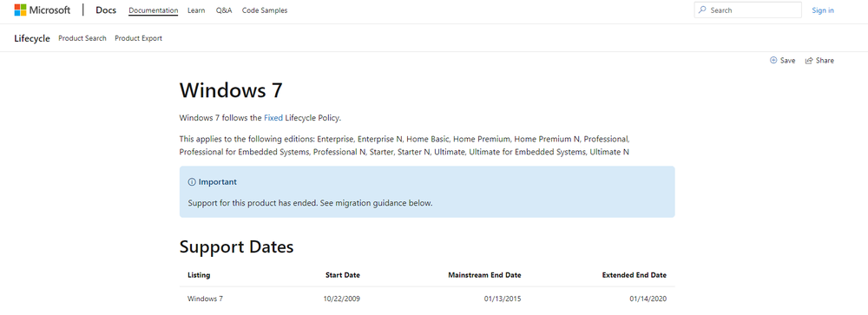Click the Sign in link
Screen dimensions: 868x315
click(x=823, y=10)
